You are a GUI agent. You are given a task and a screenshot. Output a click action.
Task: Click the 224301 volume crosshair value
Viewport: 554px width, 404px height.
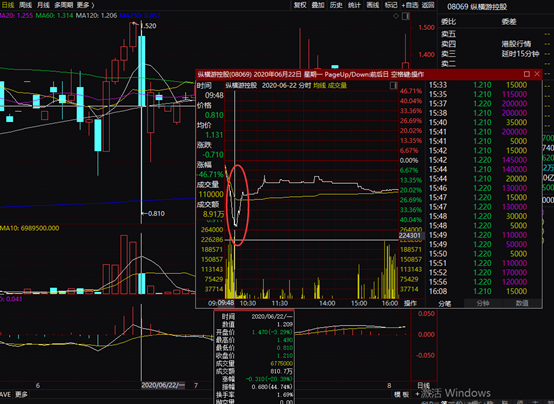(x=410, y=236)
